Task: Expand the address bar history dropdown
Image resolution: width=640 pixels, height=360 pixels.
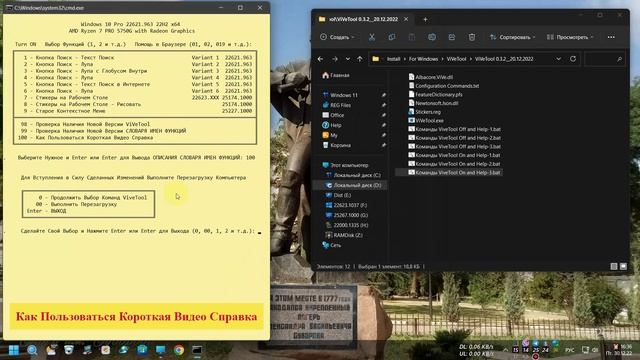Action: [x=558, y=59]
